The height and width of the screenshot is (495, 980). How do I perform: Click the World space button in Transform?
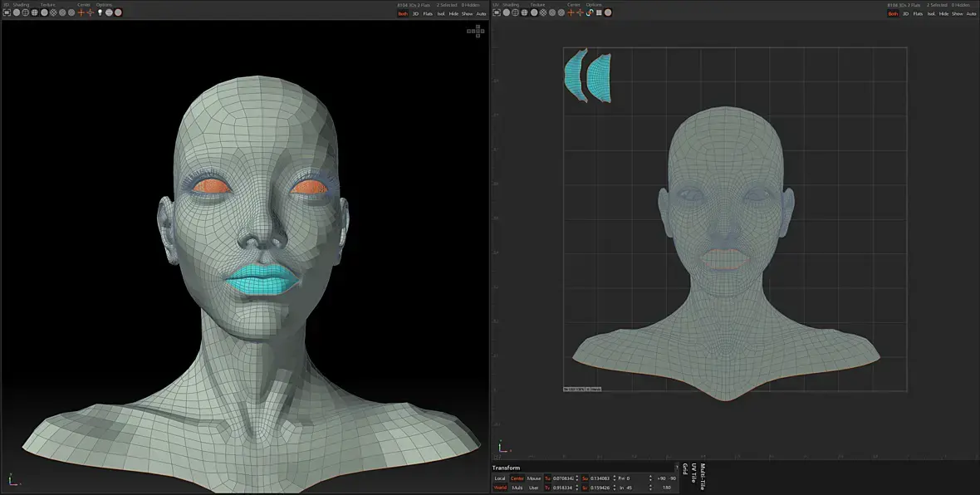[x=501, y=488]
